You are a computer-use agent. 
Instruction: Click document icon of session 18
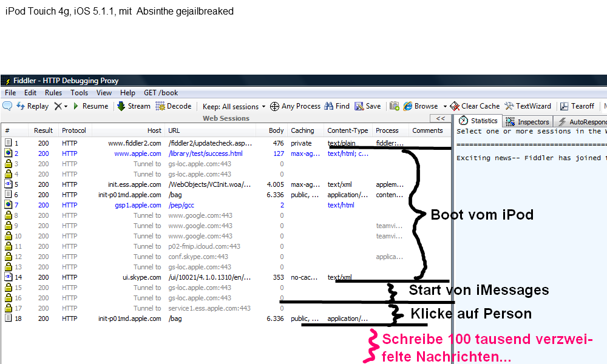(8, 318)
